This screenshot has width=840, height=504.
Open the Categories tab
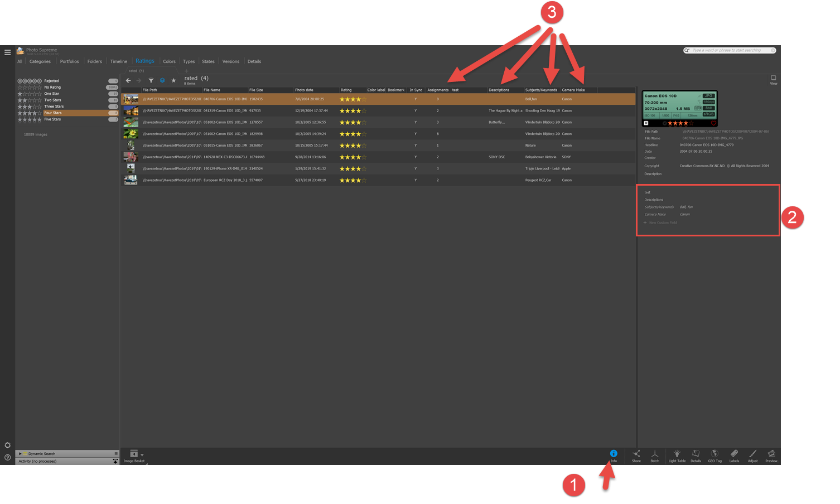point(40,61)
